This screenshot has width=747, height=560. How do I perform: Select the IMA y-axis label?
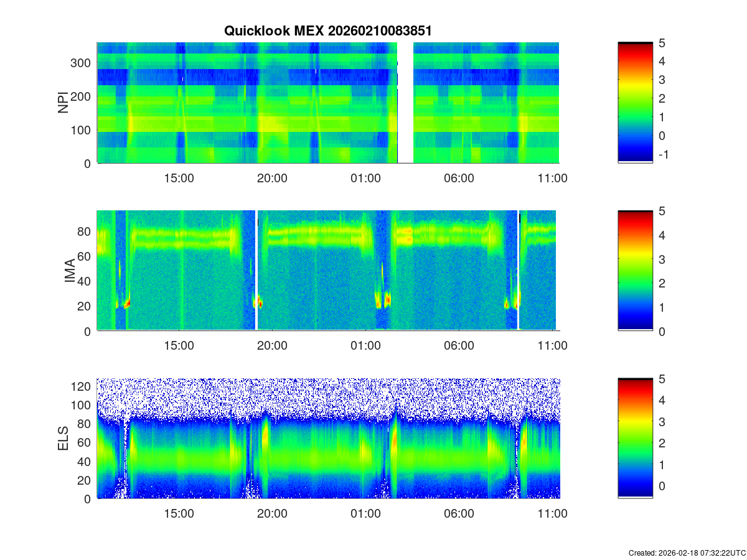coord(70,271)
